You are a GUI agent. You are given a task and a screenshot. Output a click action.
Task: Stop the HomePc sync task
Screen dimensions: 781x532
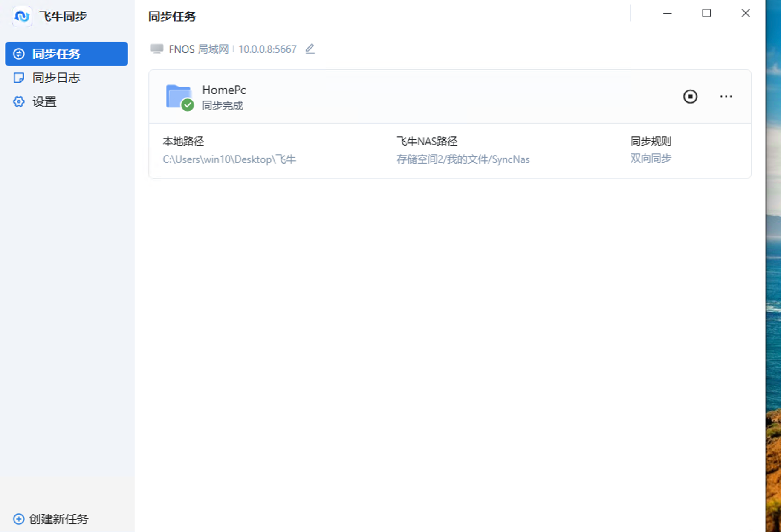[690, 96]
